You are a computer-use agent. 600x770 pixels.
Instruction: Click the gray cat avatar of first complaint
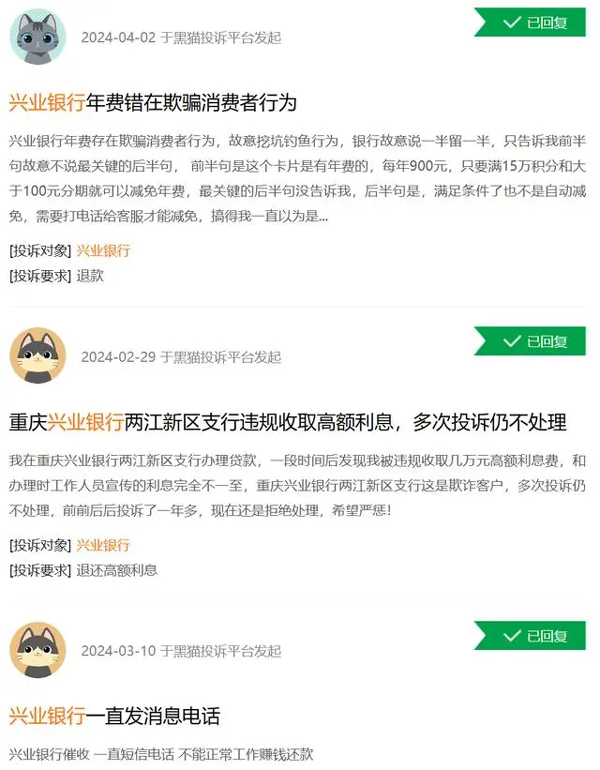click(38, 37)
